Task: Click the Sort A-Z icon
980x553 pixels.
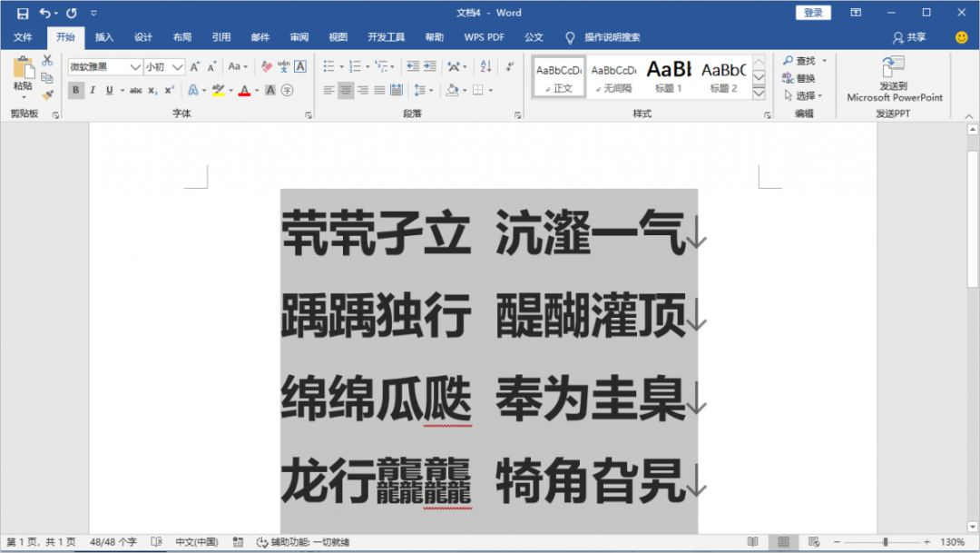Action: [x=485, y=66]
